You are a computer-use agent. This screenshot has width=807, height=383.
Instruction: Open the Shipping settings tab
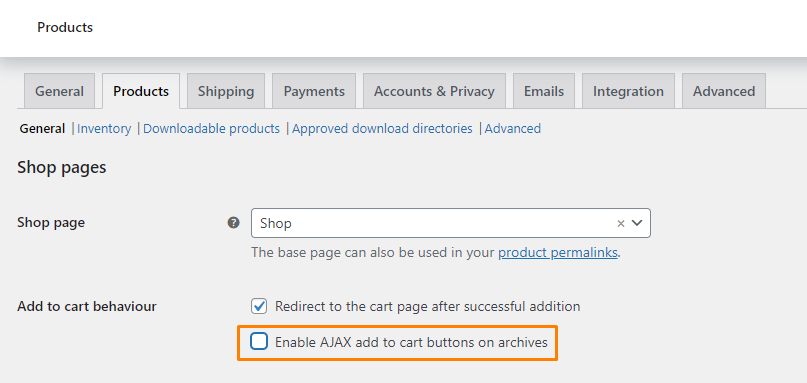[226, 91]
